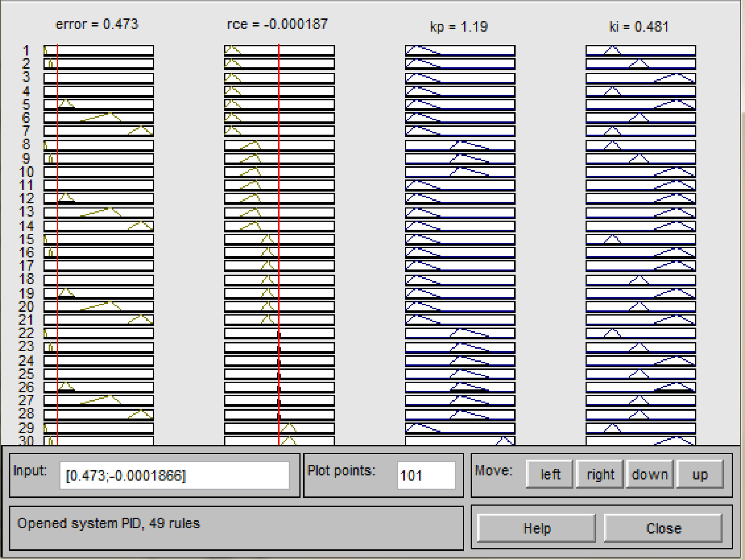Click rule 19 error membership plot

coord(99,293)
